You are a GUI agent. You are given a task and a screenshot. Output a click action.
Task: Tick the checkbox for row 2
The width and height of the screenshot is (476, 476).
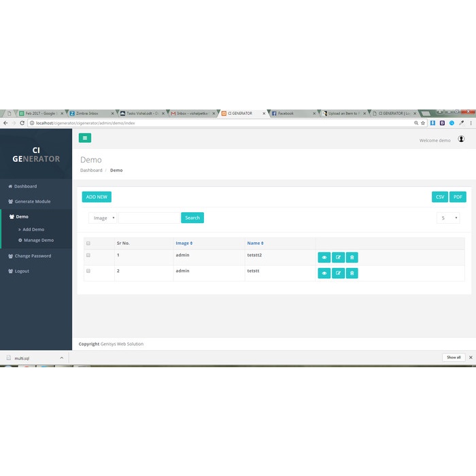tap(88, 271)
